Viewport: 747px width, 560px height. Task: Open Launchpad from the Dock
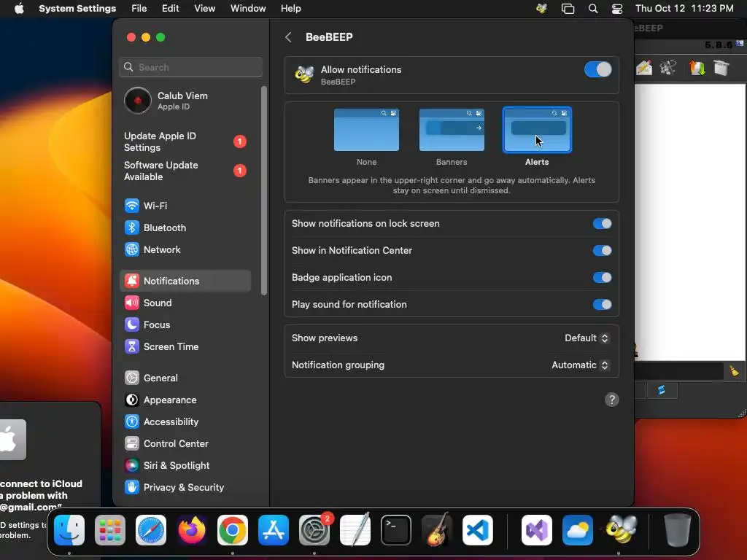110,530
